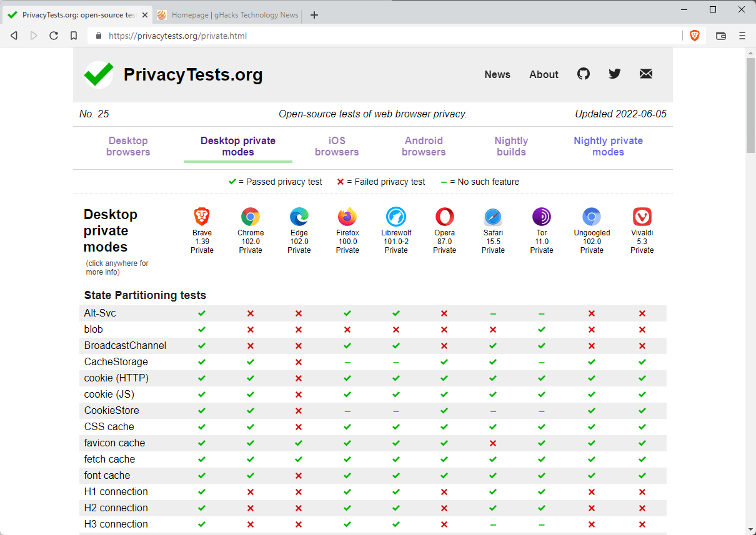Click the email envelope icon

point(646,74)
